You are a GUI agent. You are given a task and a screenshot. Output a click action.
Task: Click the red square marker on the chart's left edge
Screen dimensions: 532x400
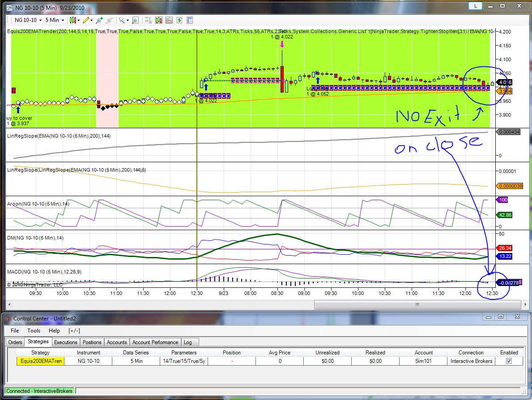(x=13, y=91)
